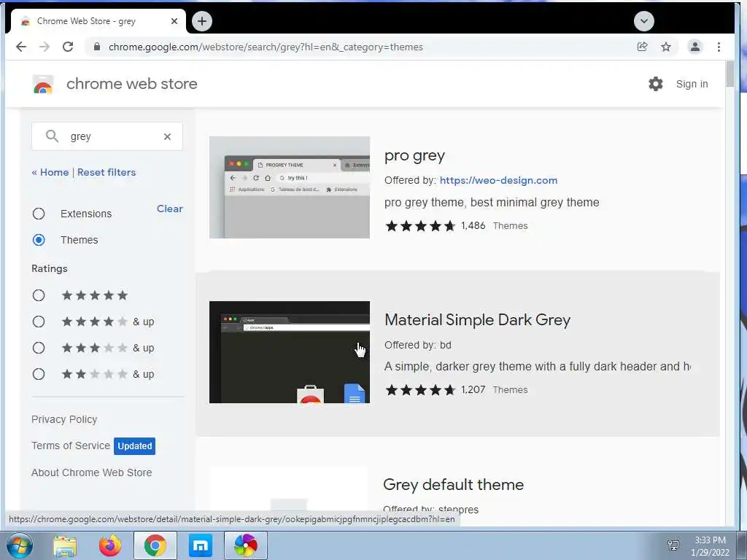Click pro grey theme description text
The width and height of the screenshot is (747, 560).
click(x=492, y=203)
